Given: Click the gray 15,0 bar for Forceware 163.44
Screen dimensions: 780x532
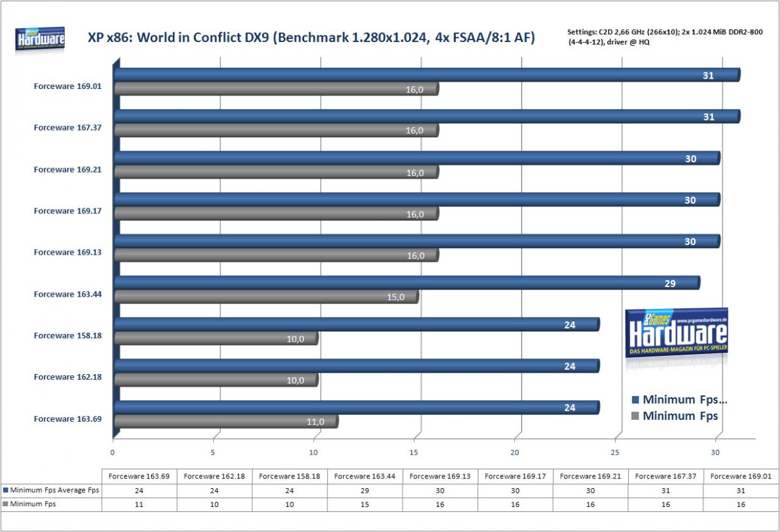Looking at the screenshot, I should (266, 297).
